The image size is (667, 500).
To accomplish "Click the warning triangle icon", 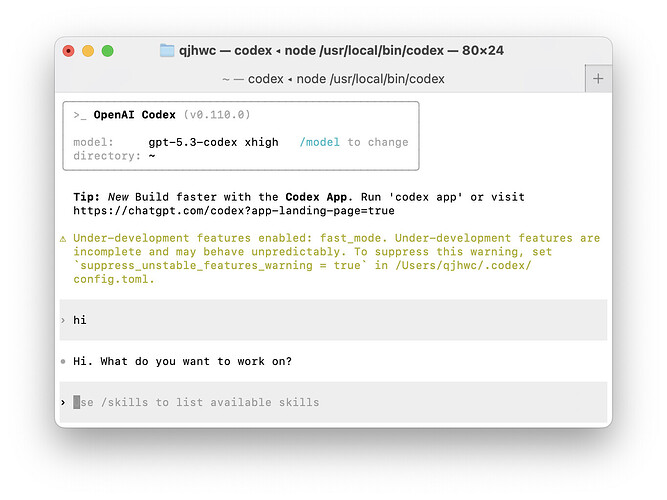I will (x=63, y=239).
